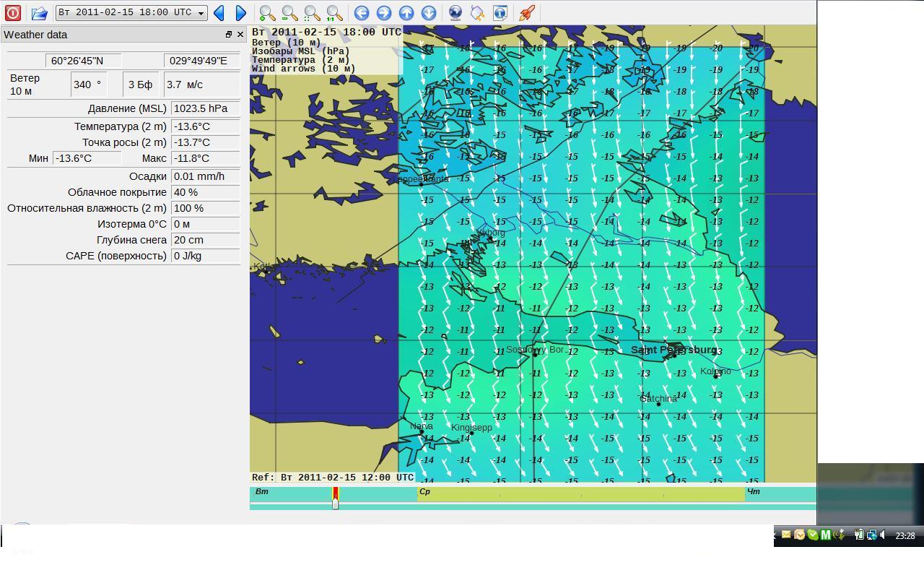Viewport: 924px width, 578px height.
Task: Click the system clock 23:28
Action: pyautogui.click(x=905, y=536)
